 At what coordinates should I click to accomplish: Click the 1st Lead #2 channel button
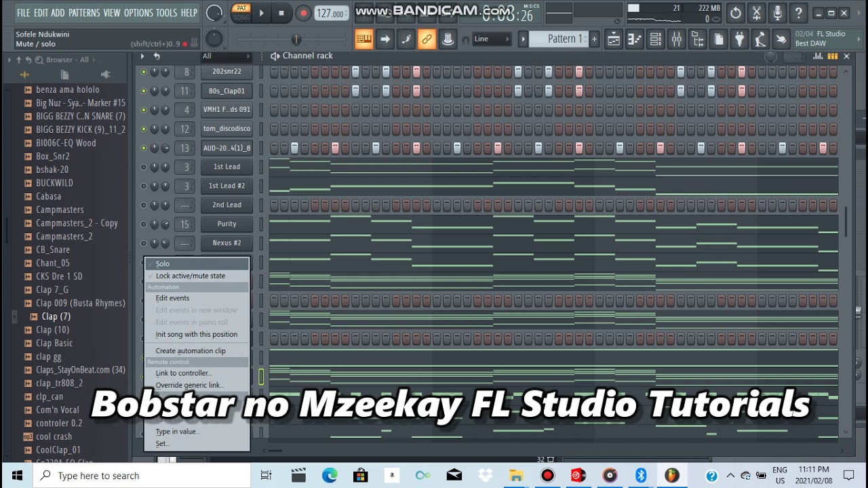226,186
